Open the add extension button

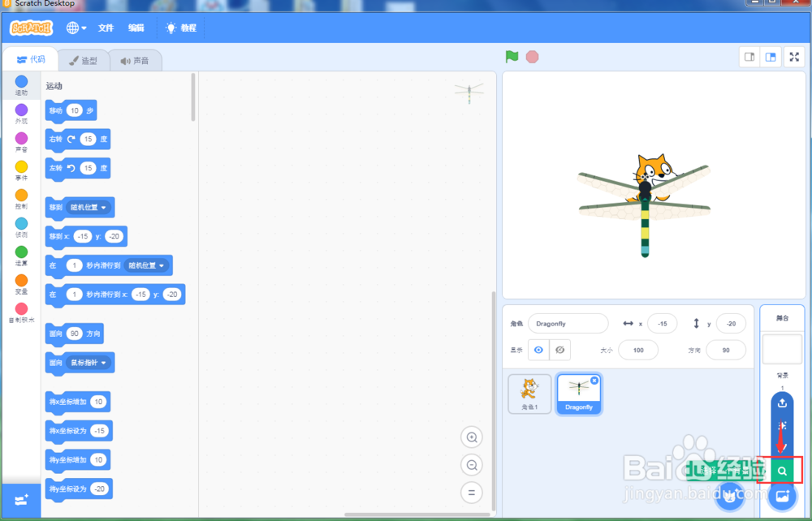point(21,500)
